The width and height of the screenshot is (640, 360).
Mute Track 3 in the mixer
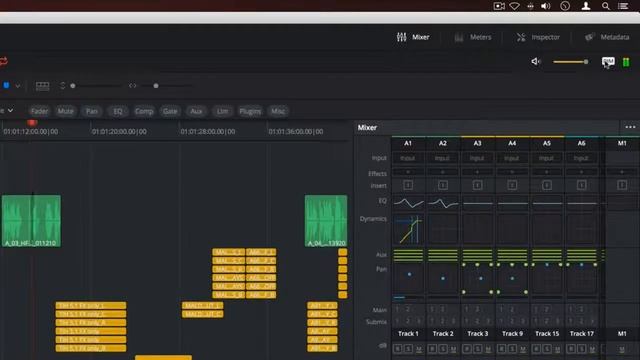click(x=488, y=349)
